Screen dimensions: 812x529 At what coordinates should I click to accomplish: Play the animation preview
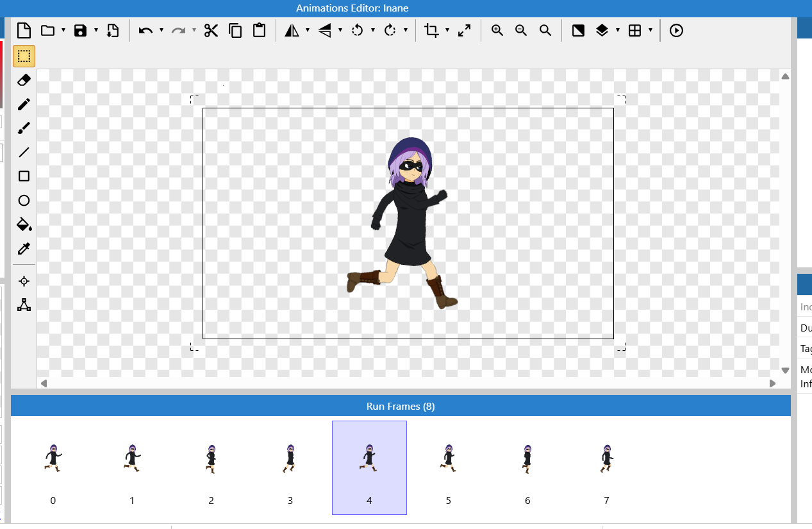(676, 30)
